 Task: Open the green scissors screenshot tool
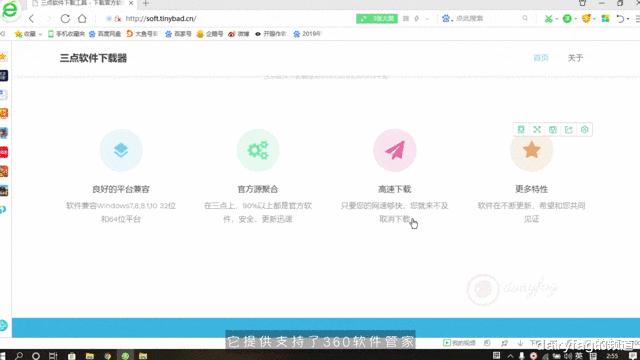tap(548, 18)
